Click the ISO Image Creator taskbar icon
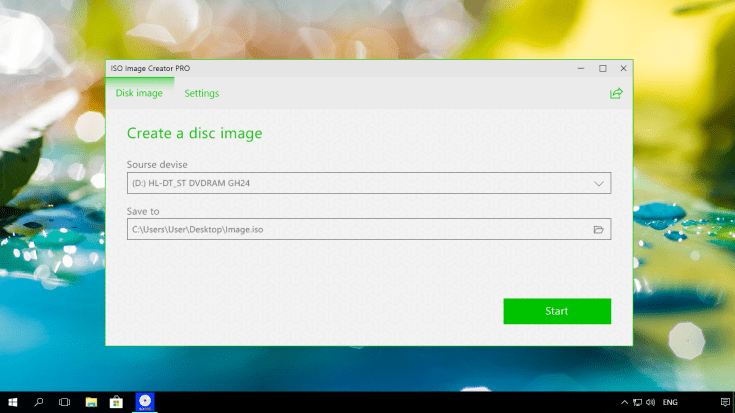Screen dimensions: 735x413 [144, 402]
